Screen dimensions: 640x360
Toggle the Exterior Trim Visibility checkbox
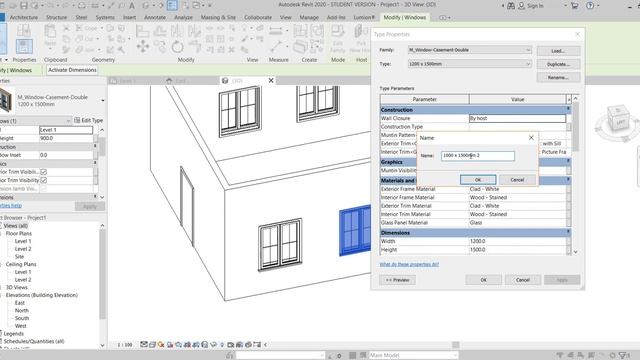[x=44, y=172]
